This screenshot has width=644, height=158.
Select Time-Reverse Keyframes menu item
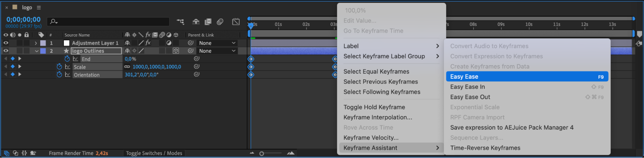point(485,148)
